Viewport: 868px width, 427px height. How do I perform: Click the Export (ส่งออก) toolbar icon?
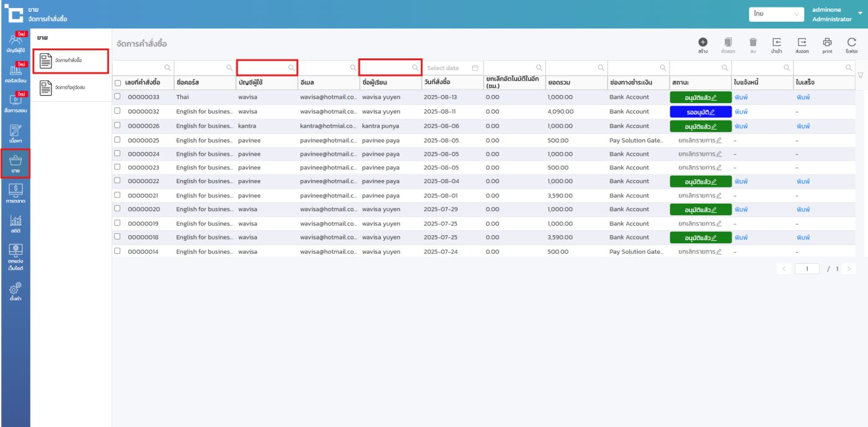(802, 42)
